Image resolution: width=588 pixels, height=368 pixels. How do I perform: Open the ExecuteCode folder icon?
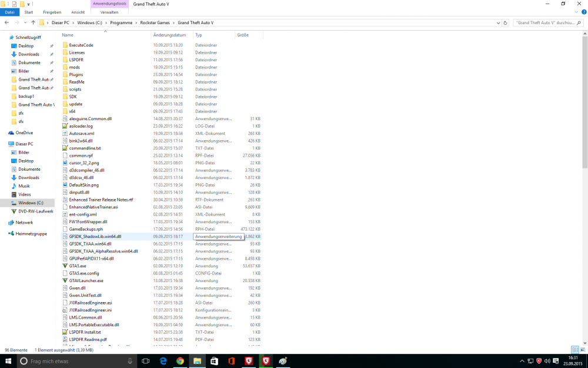tap(65, 45)
